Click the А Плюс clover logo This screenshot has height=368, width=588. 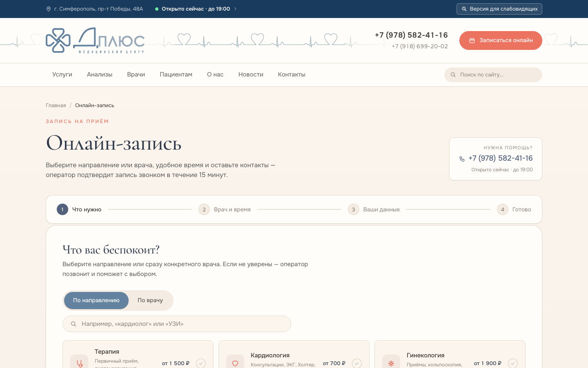click(x=58, y=40)
